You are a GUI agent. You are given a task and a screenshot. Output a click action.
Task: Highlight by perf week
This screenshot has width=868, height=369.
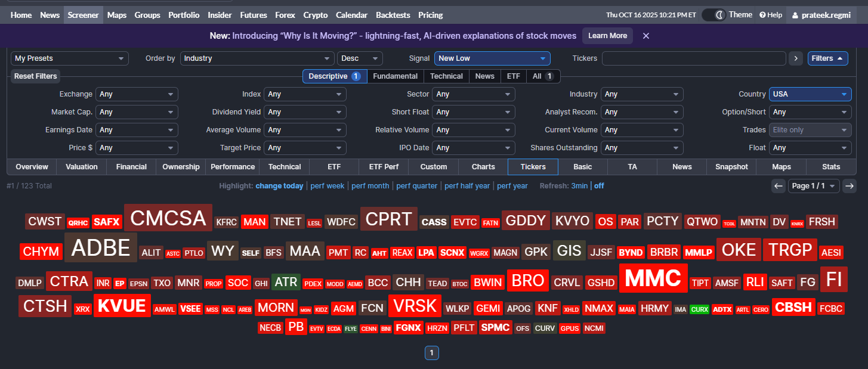[x=328, y=186]
